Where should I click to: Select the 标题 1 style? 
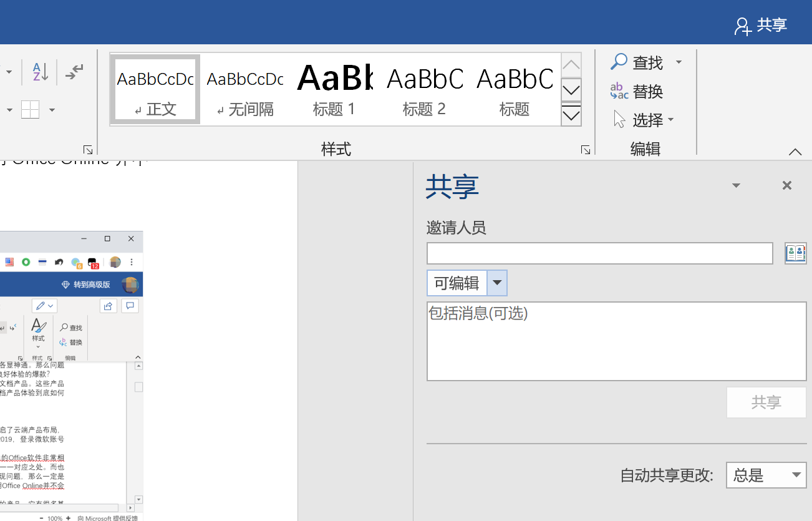(x=334, y=89)
